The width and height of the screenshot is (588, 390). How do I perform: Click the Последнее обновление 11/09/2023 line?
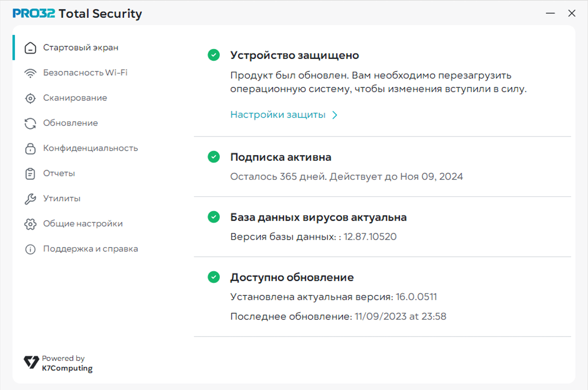tap(338, 317)
